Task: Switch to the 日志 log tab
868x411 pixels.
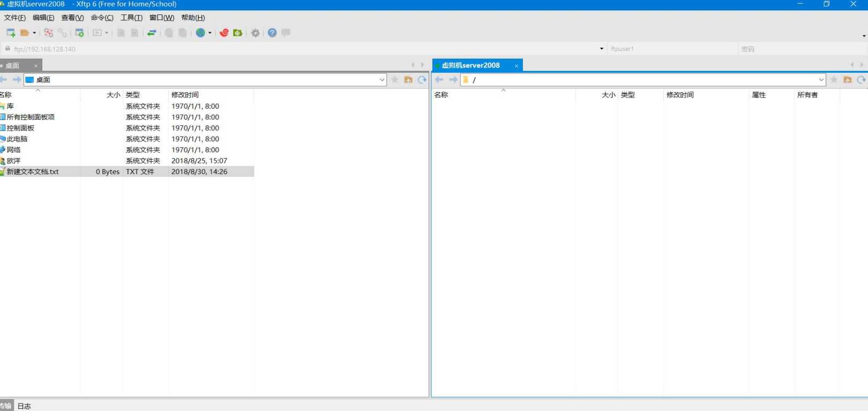Action: pos(24,406)
